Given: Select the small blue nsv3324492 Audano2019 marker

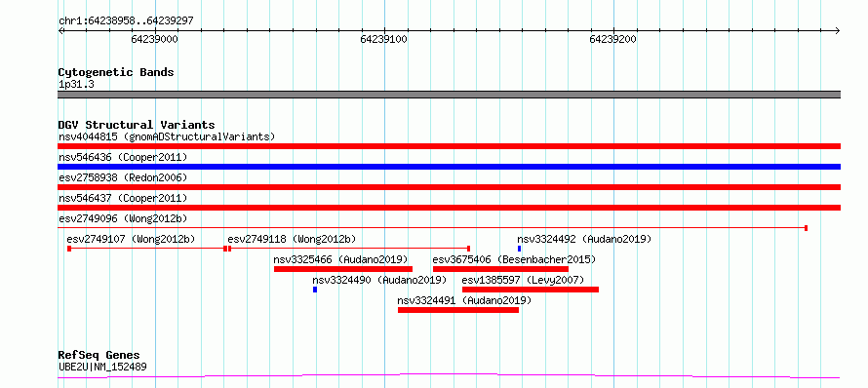Looking at the screenshot, I should 519,249.
